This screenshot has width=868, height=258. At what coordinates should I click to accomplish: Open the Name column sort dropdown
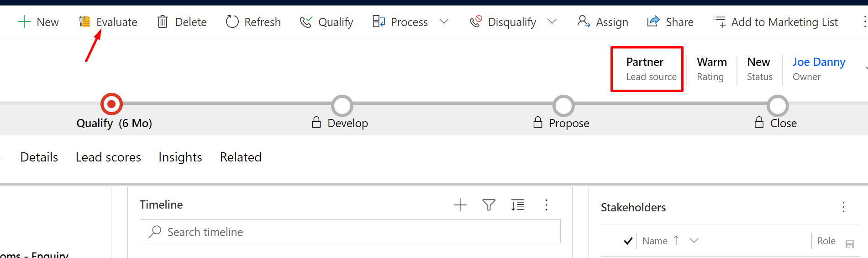[x=694, y=241]
